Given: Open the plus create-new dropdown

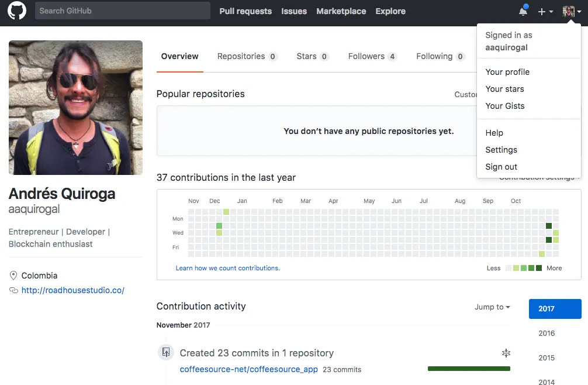Looking at the screenshot, I should point(545,11).
